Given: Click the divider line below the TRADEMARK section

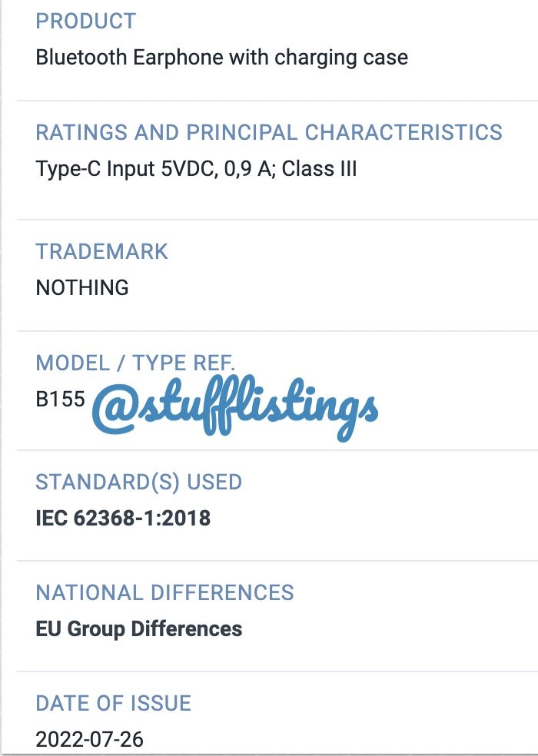Looking at the screenshot, I should pyautogui.click(x=277, y=331).
